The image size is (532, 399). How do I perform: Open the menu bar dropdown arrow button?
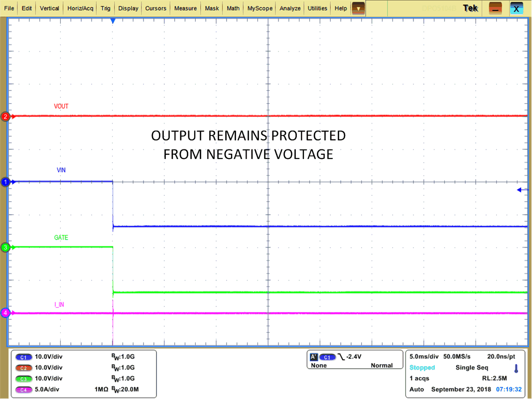click(358, 8)
